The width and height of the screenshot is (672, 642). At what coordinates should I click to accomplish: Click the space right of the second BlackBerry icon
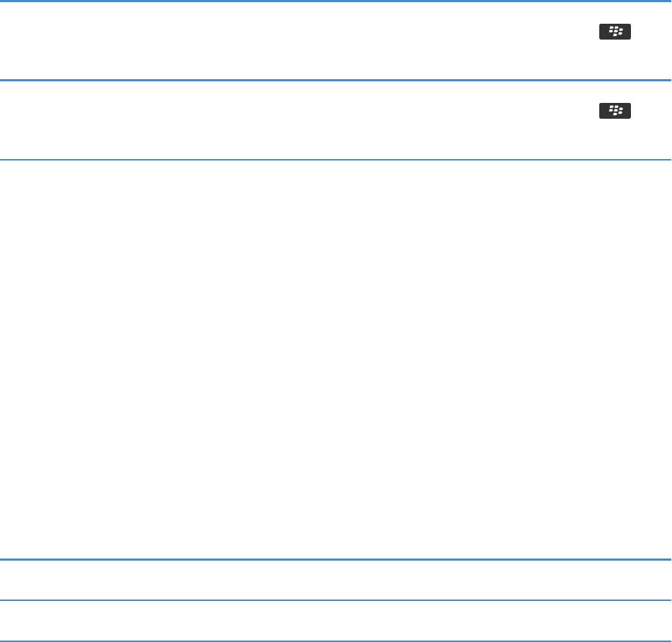tap(651, 111)
